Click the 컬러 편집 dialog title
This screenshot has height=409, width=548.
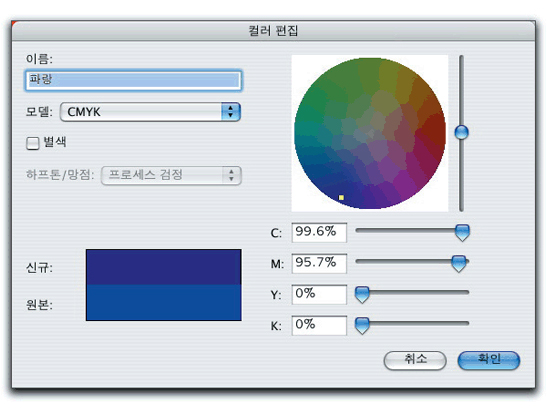click(x=273, y=31)
